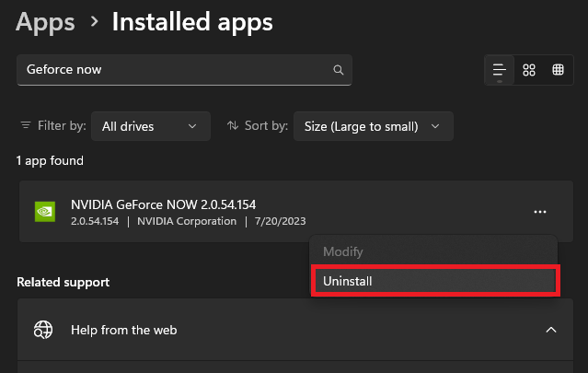Click the Related support heading
This screenshot has height=373, width=588.
pyautogui.click(x=63, y=282)
